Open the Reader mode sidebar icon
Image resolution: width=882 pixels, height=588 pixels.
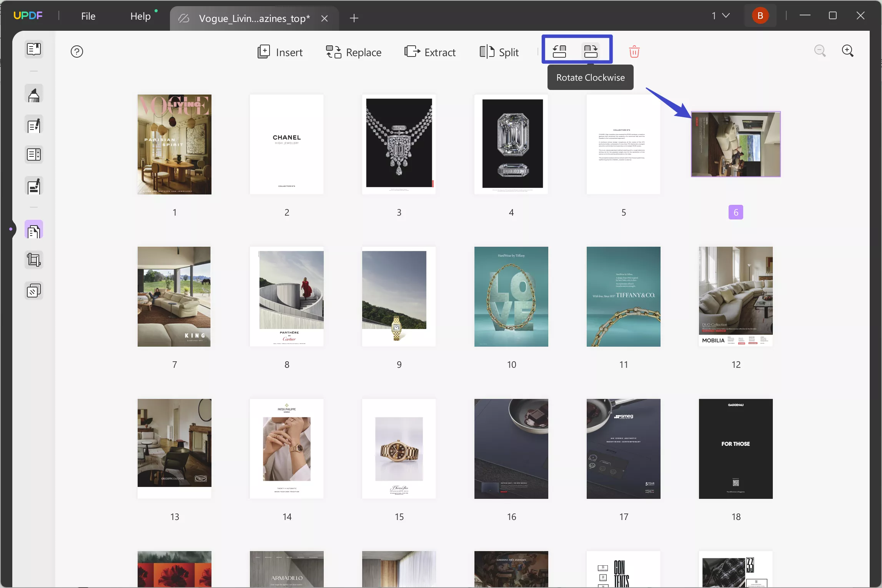pos(34,49)
